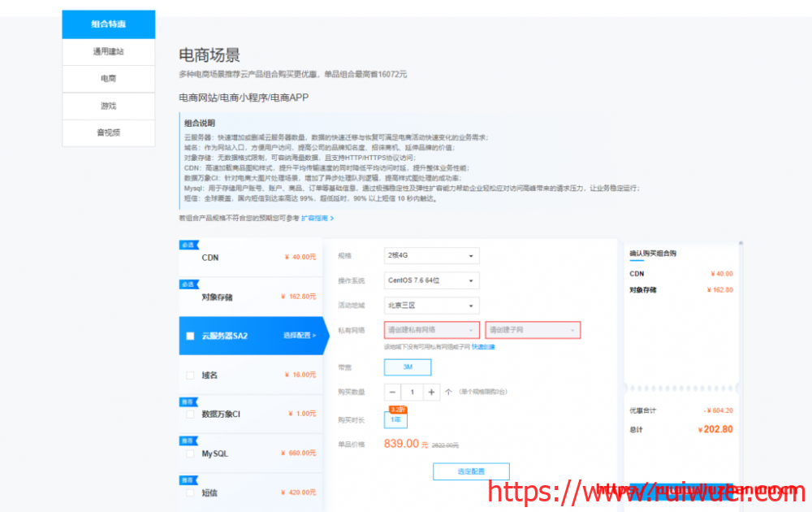This screenshot has width=812, height=512.
Task: Tick the 云服务器SA2 checkbox
Action: pos(190,336)
